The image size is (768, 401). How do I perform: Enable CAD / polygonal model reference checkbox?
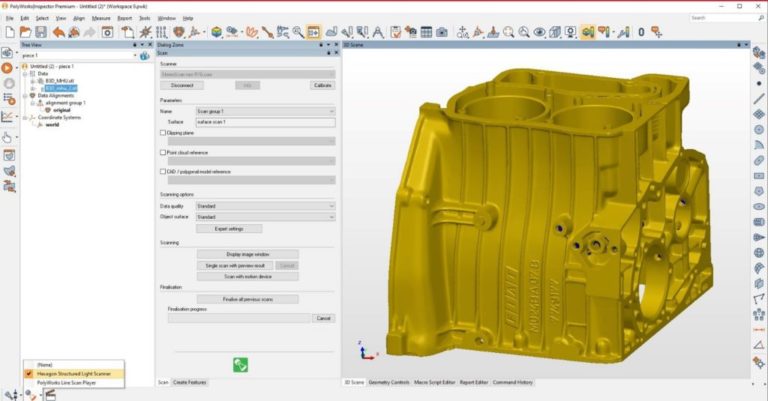pyautogui.click(x=163, y=171)
